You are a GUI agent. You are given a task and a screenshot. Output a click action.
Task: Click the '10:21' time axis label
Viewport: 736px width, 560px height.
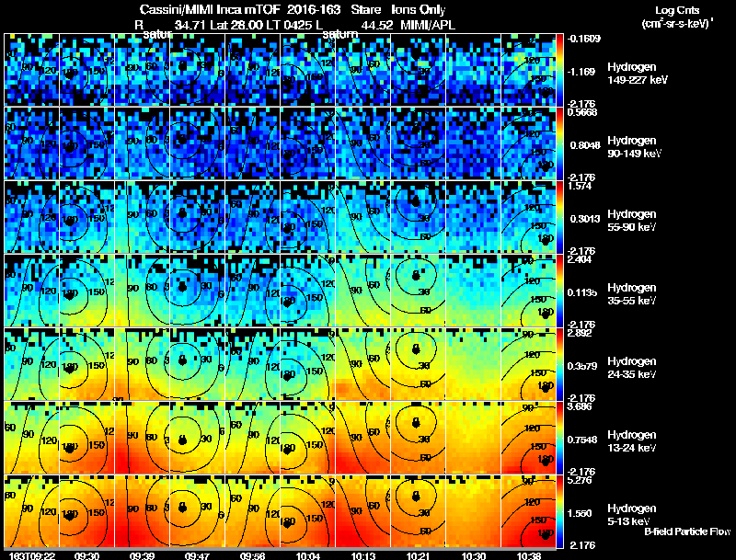point(418,555)
